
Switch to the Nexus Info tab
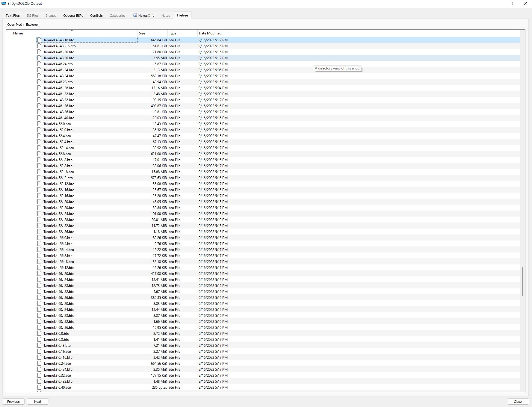pyautogui.click(x=144, y=16)
